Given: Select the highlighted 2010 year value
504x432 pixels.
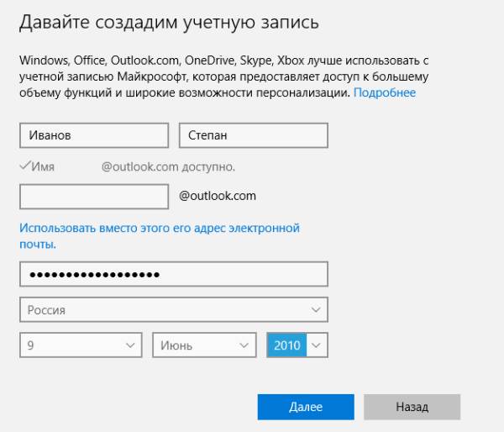Looking at the screenshot, I should 286,345.
